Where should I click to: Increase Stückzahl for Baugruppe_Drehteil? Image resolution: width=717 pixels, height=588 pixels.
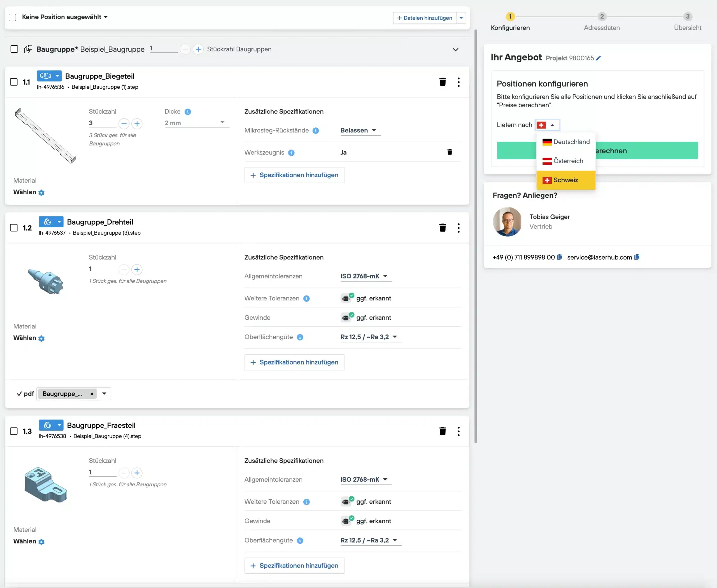[137, 270]
